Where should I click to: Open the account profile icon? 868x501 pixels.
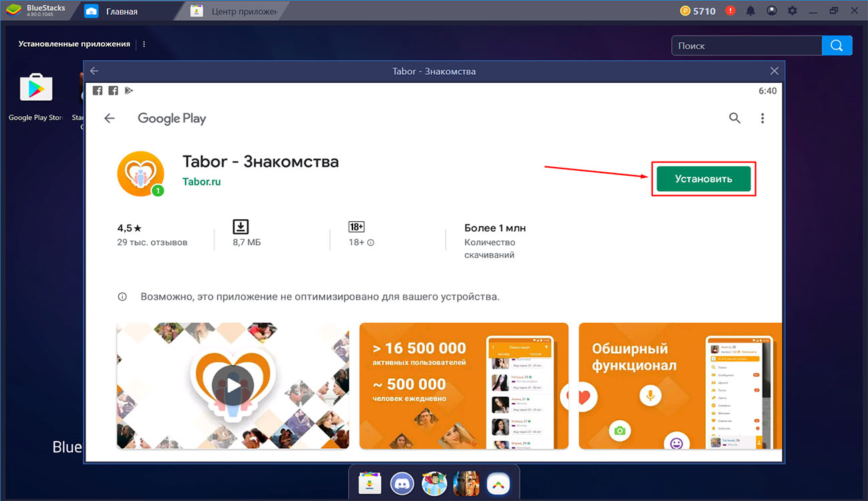point(771,11)
